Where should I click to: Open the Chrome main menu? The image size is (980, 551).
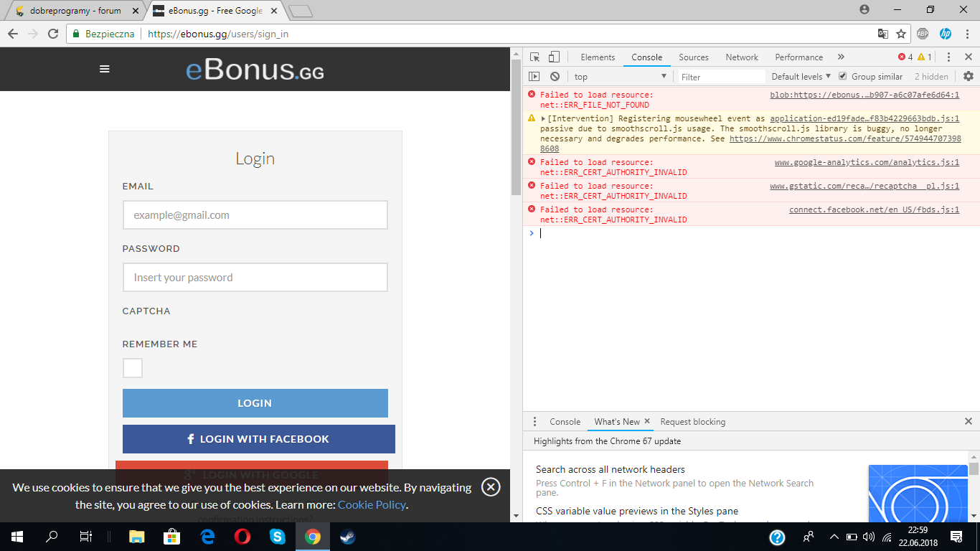[x=966, y=34]
